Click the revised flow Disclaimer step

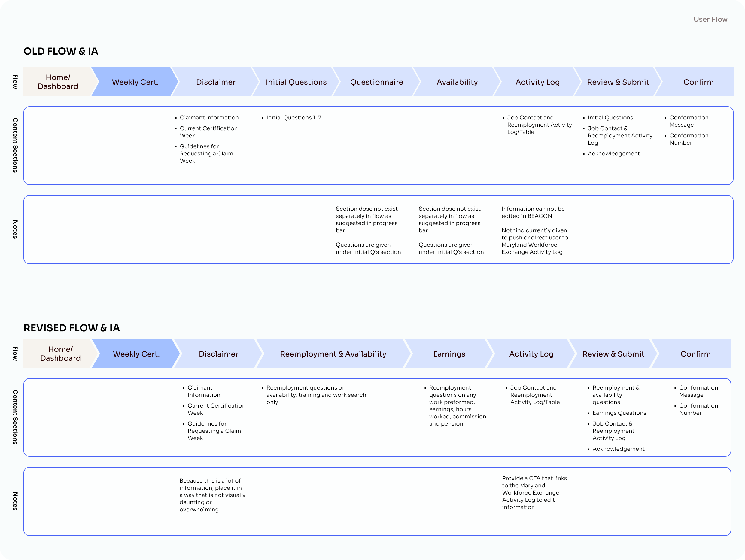tap(218, 354)
